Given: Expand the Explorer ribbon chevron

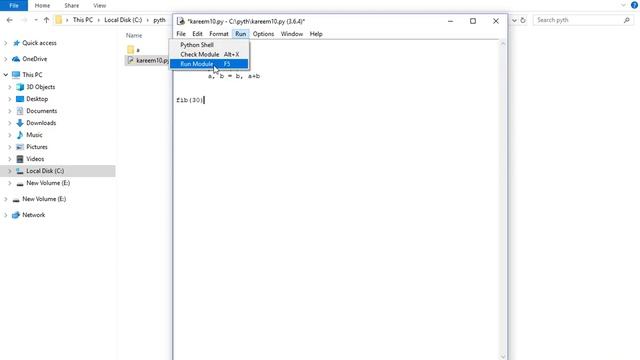Looking at the screenshot, I should [x=623, y=5].
